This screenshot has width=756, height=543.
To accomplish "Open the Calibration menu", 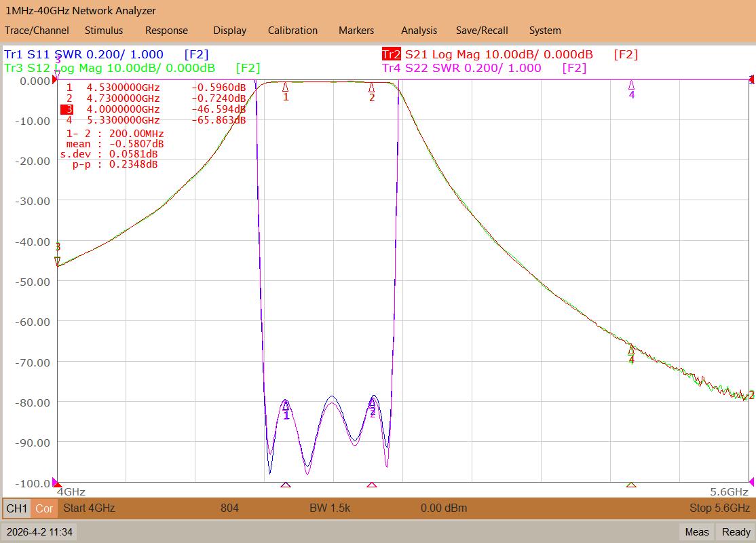I will point(292,31).
